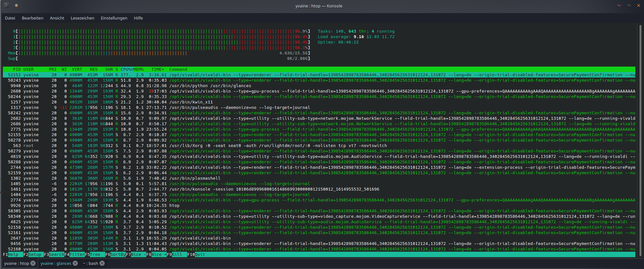
Task: Switch to the 'yvaine : glances' tab
Action: coord(56,263)
